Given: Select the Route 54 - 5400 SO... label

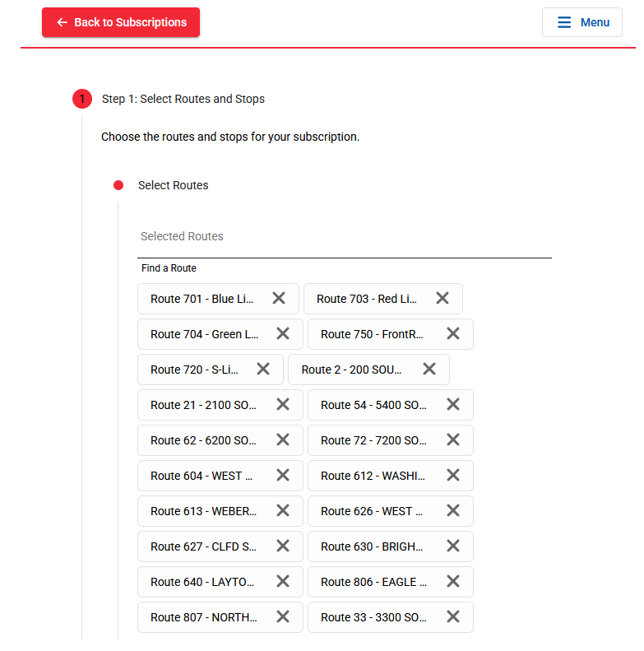Looking at the screenshot, I should tap(374, 405).
